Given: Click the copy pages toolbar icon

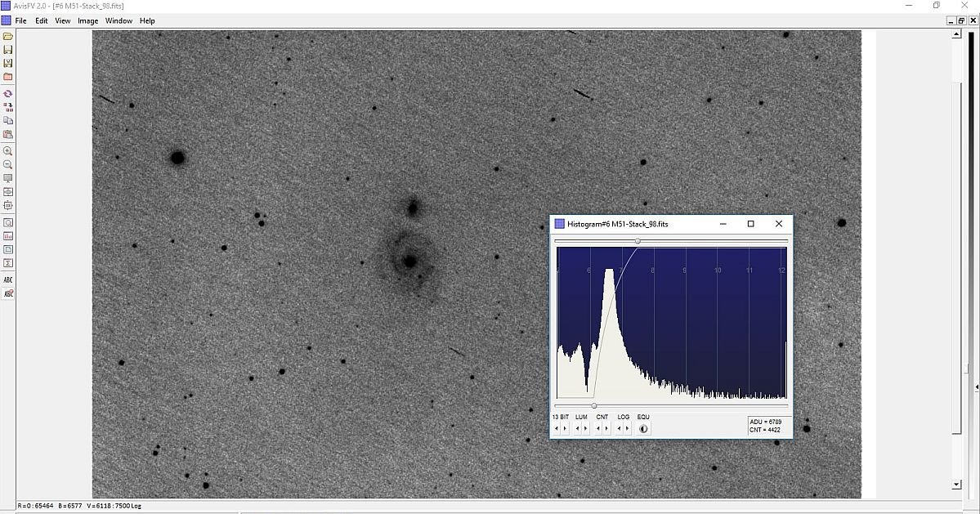Looking at the screenshot, I should tap(8, 121).
